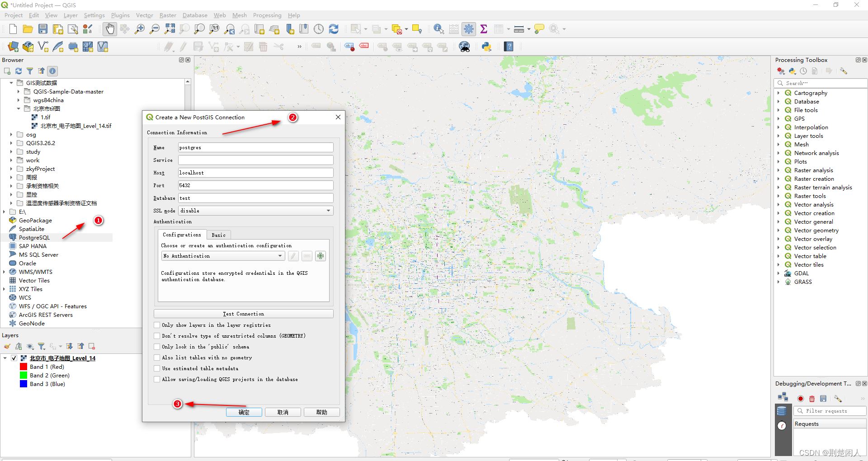Screen dimensions: 868x461
Task: Click Layers panel open styling brush icon
Action: [x=7, y=346]
